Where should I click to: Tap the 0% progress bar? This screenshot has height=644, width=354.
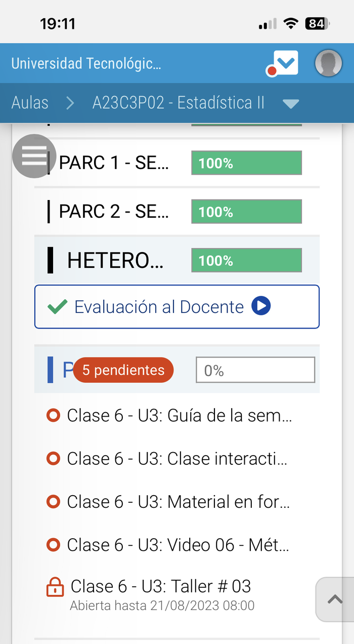tap(255, 371)
